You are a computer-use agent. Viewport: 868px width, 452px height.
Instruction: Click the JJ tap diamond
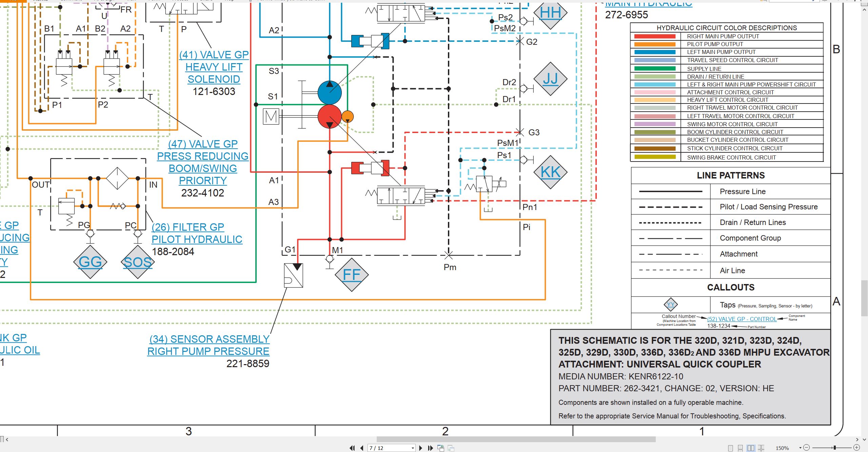pyautogui.click(x=550, y=79)
